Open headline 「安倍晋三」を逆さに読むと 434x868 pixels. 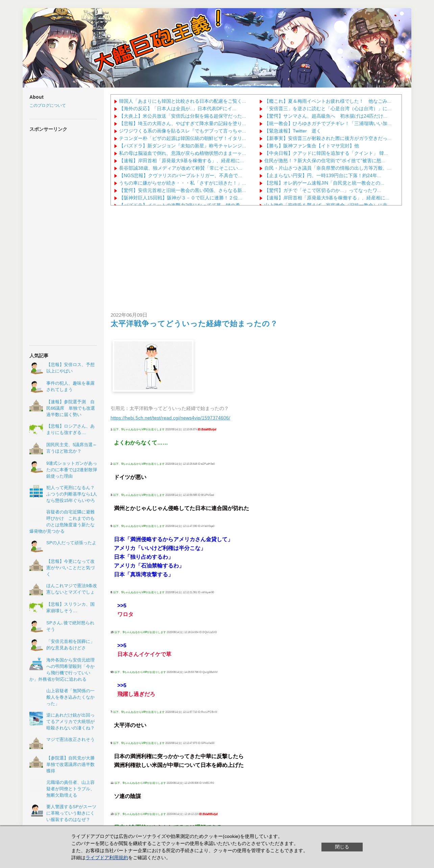[x=328, y=109]
